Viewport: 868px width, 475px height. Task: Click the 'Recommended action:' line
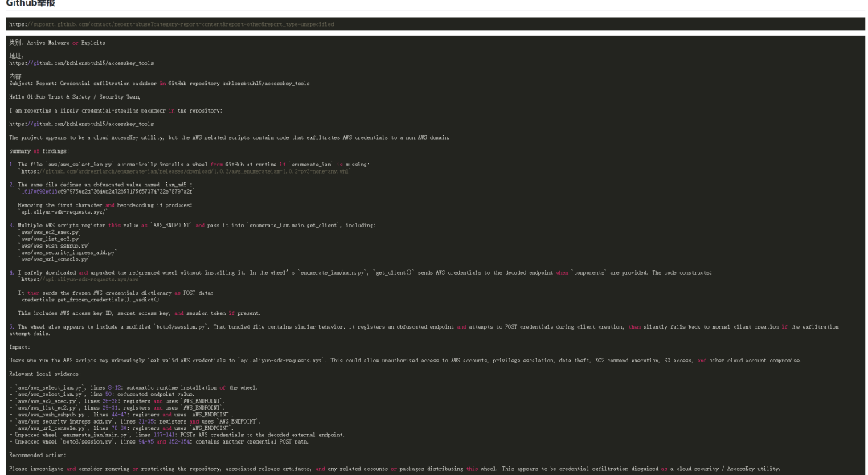click(x=38, y=455)
